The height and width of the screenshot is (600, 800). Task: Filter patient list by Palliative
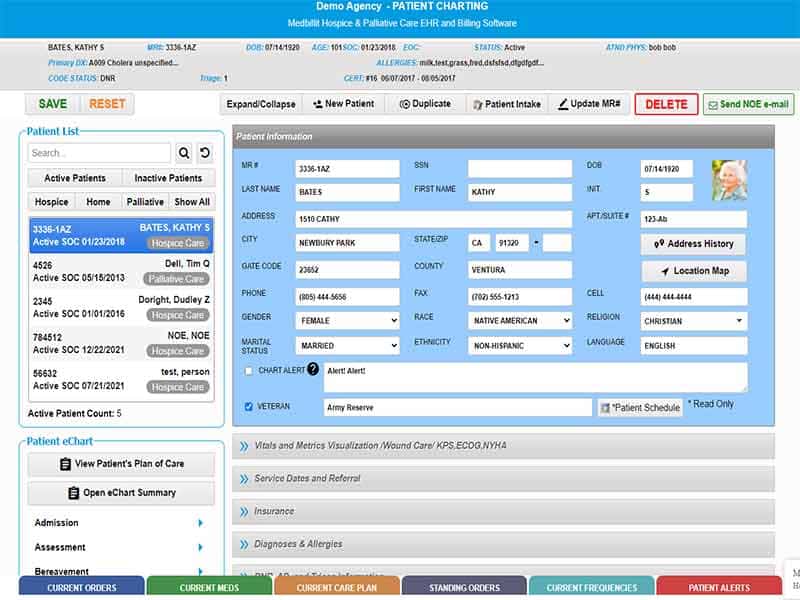145,202
